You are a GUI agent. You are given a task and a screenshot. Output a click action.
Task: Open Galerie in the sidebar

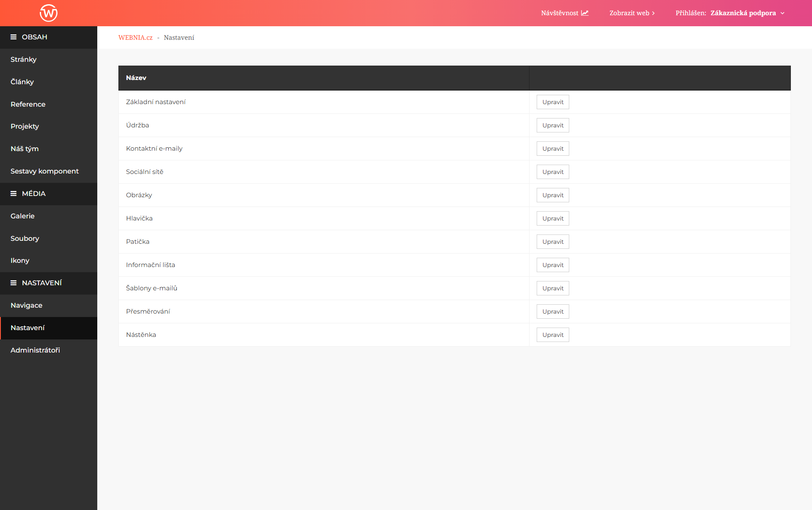tap(49, 216)
